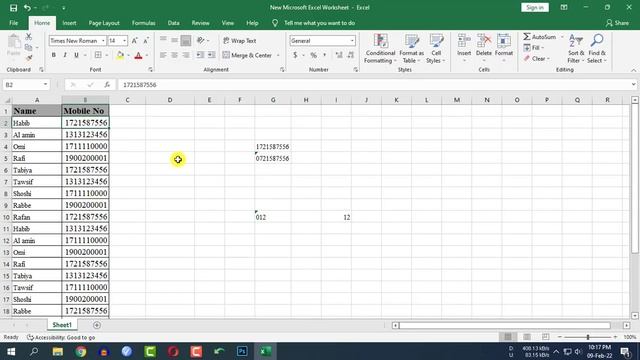
Task: Click the Increase Font Size icon
Action: pos(134,40)
